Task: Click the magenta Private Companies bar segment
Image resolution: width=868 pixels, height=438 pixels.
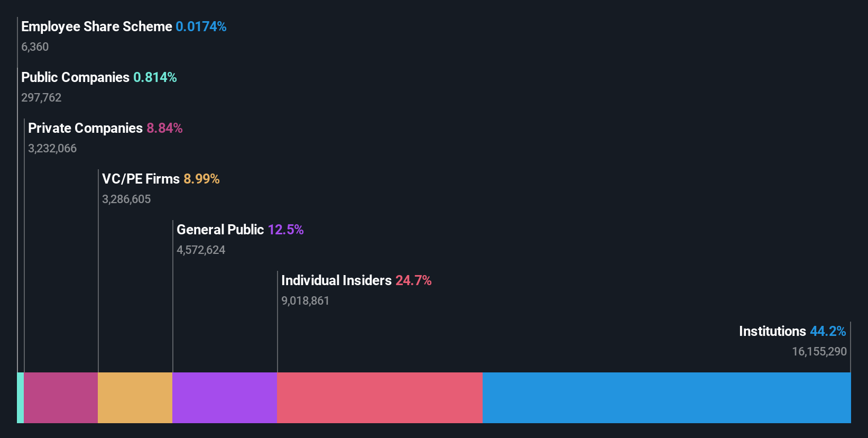Action: coord(61,398)
